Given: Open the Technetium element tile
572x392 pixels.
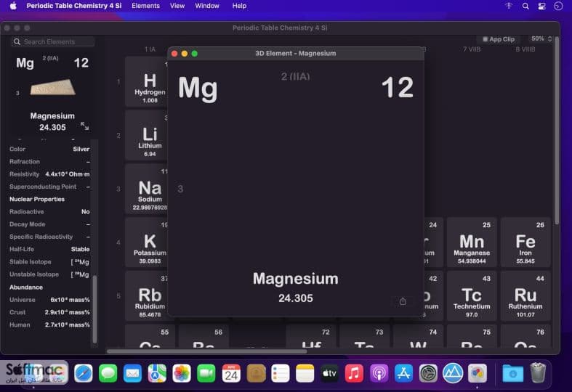Looking at the screenshot, I should click(x=472, y=296).
